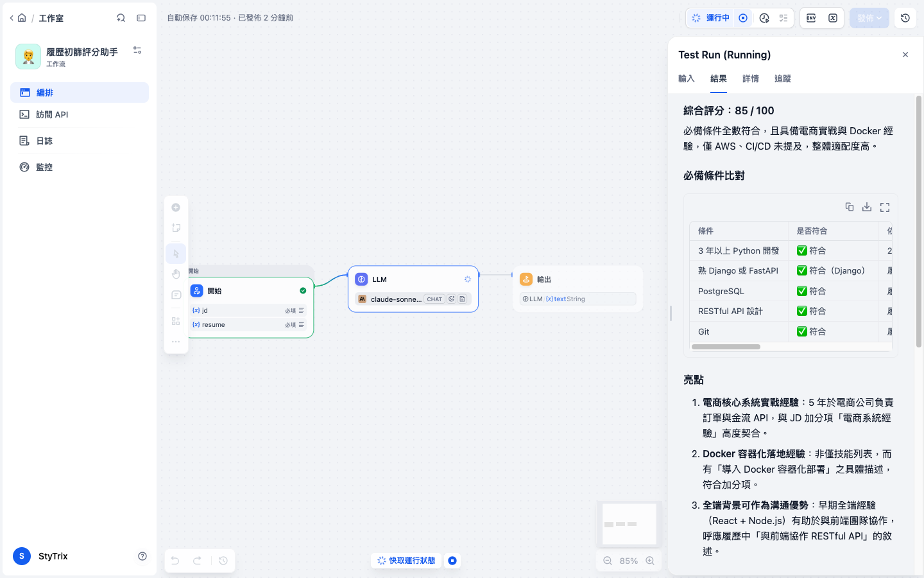Switch to 編排 orchestration page
This screenshot has height=578, width=924.
80,92
